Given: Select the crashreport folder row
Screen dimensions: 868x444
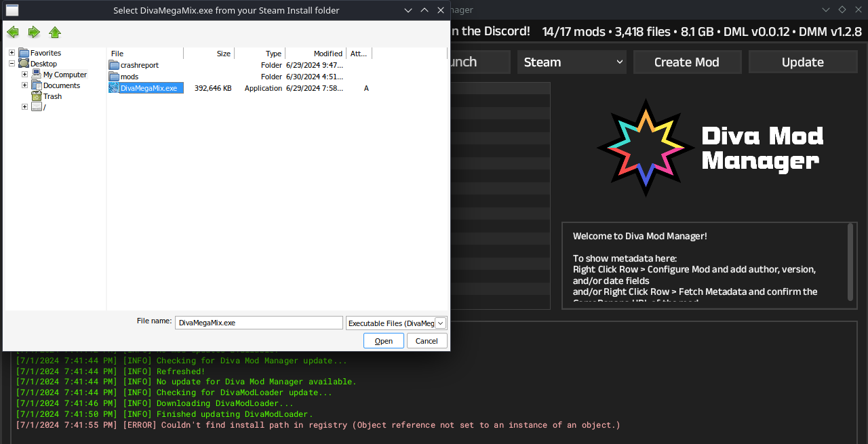Looking at the screenshot, I should click(x=240, y=65).
